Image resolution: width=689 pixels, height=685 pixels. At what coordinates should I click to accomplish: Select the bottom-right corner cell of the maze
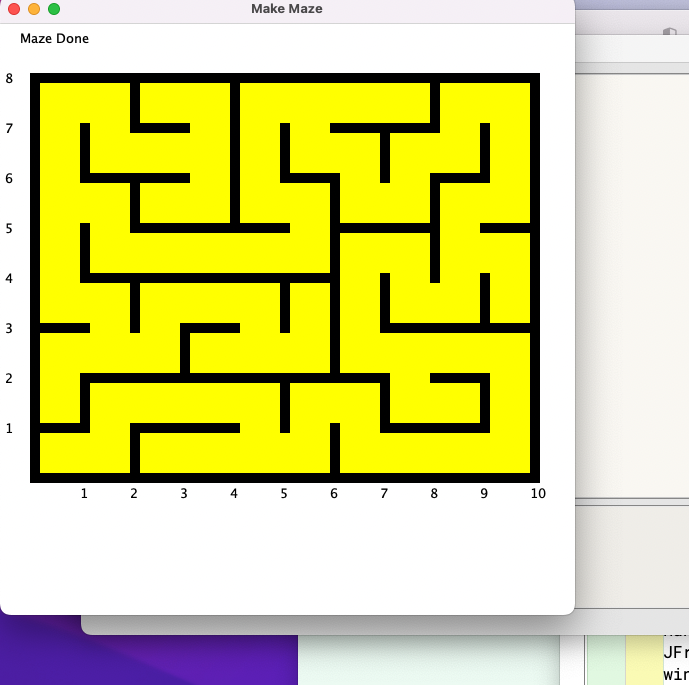click(510, 453)
